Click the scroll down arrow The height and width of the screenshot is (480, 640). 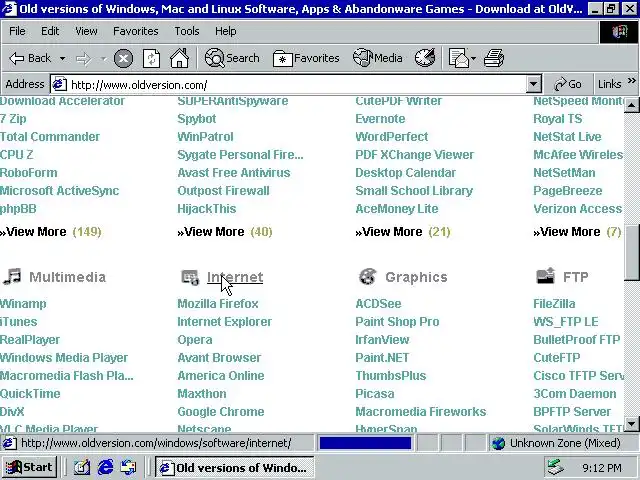coord(631,424)
